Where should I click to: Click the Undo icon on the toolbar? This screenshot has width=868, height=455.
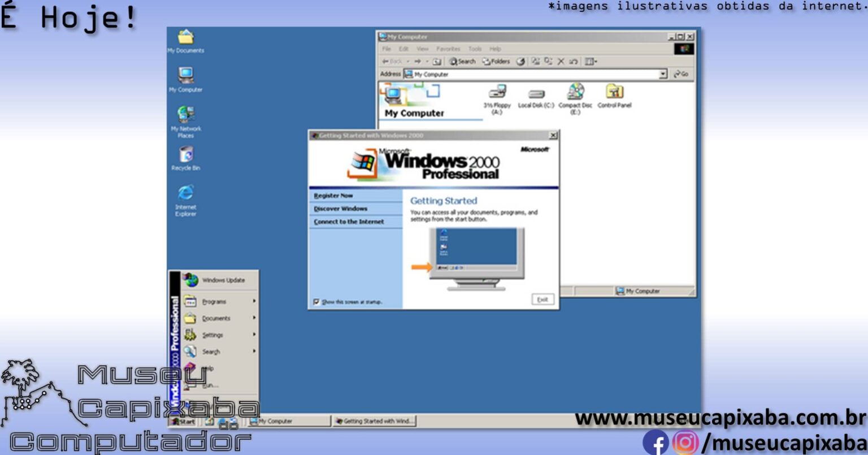pos(573,62)
